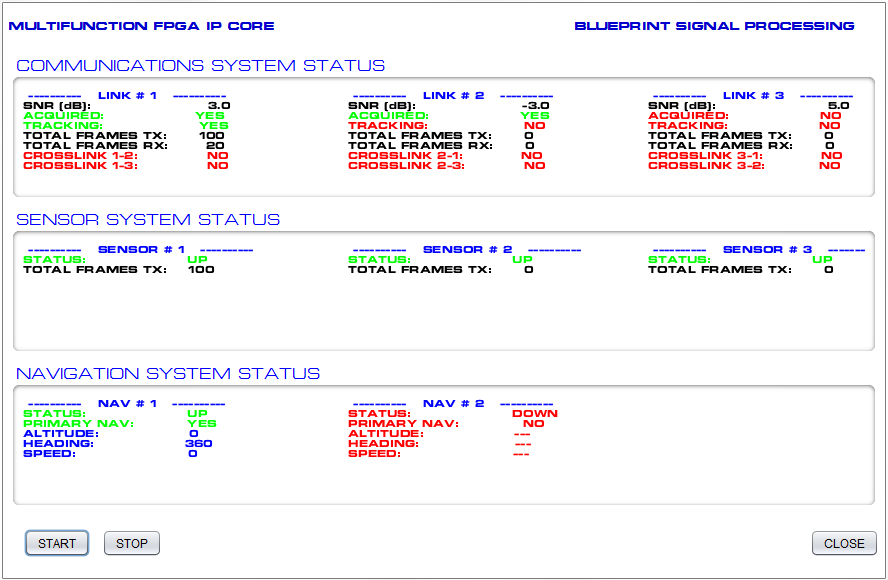Click the START button

pos(57,543)
